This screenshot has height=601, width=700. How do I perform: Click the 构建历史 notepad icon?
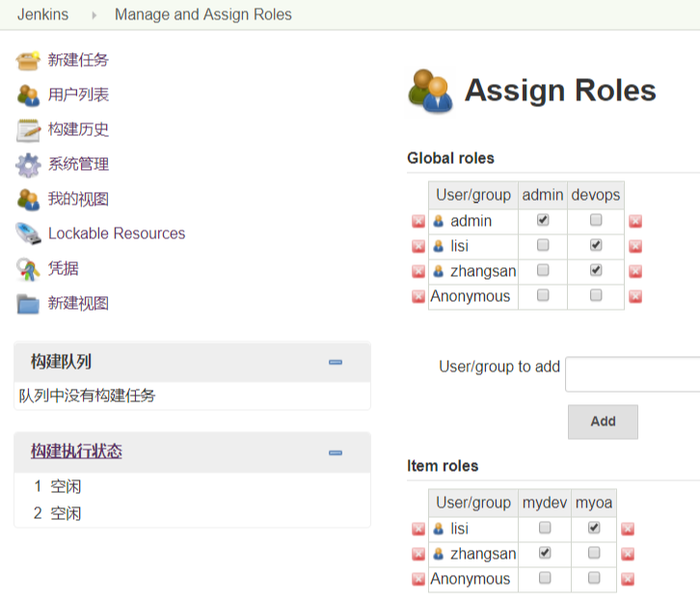(x=28, y=130)
